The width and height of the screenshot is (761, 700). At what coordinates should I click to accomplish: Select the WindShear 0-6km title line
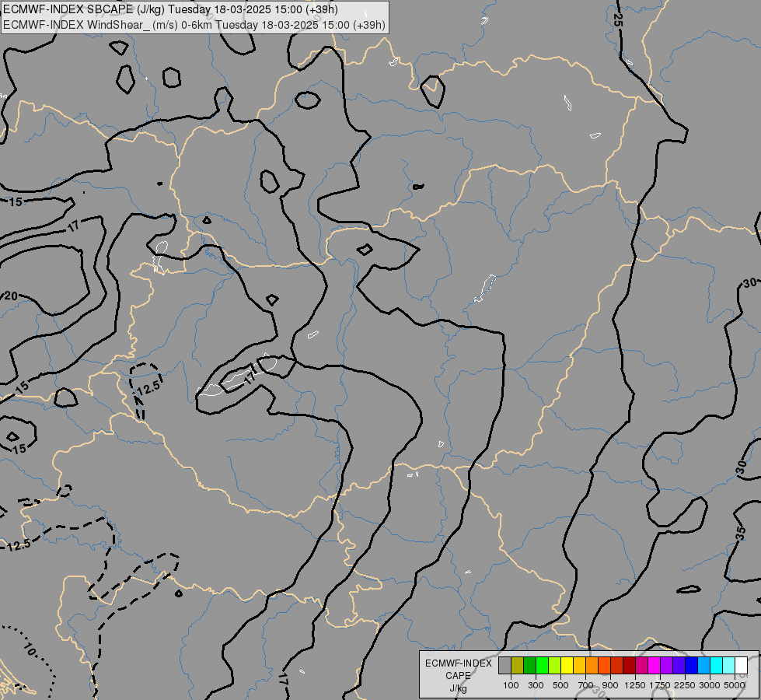click(194, 25)
